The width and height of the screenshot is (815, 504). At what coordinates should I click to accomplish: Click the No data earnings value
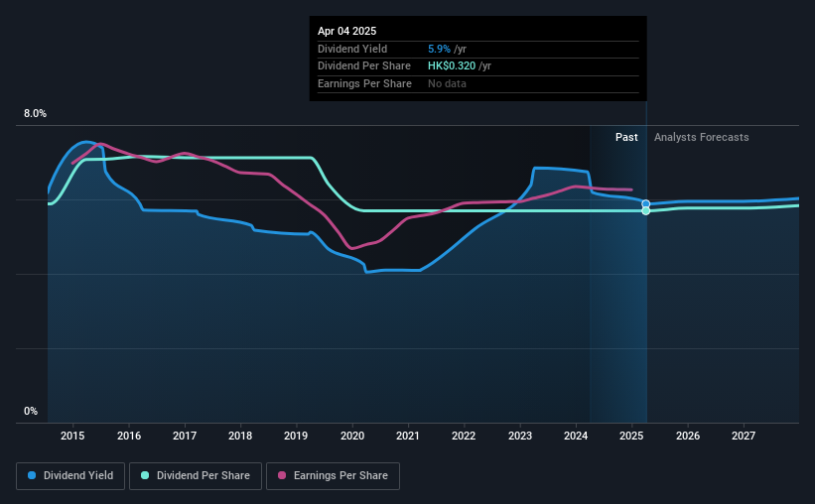[x=447, y=83]
